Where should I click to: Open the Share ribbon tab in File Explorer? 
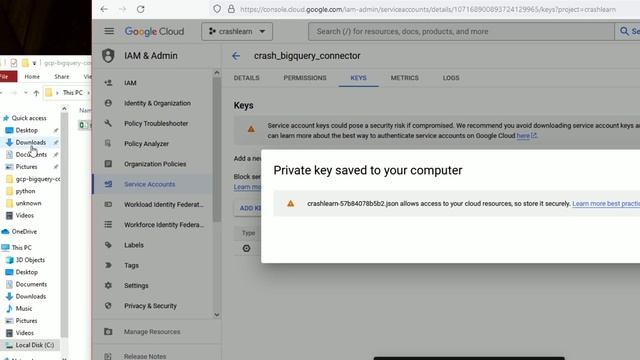(x=62, y=76)
